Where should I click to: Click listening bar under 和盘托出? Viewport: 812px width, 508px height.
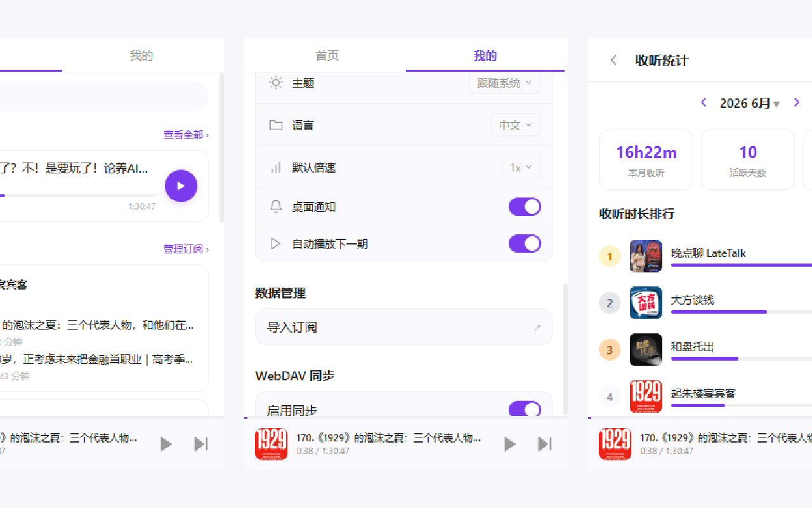tap(742, 359)
